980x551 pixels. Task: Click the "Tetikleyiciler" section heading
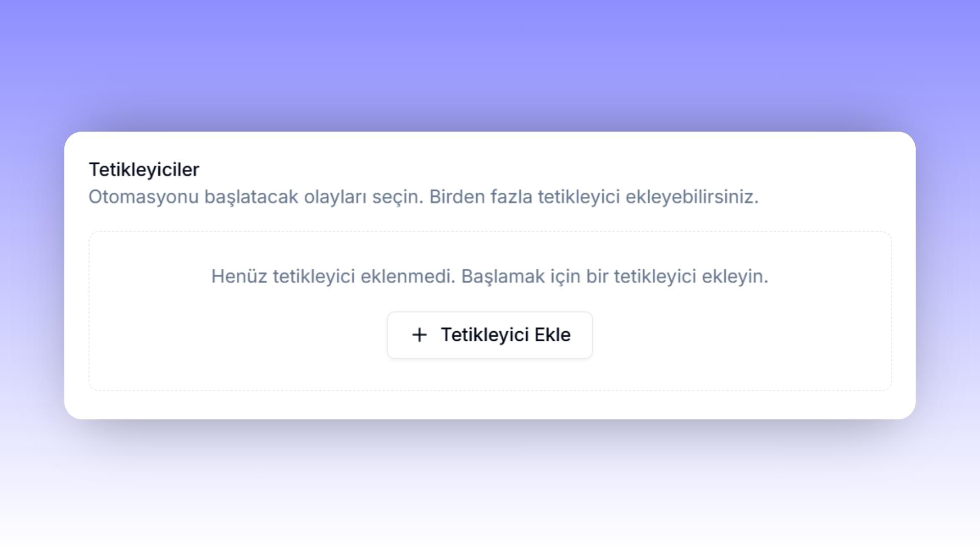coord(144,170)
